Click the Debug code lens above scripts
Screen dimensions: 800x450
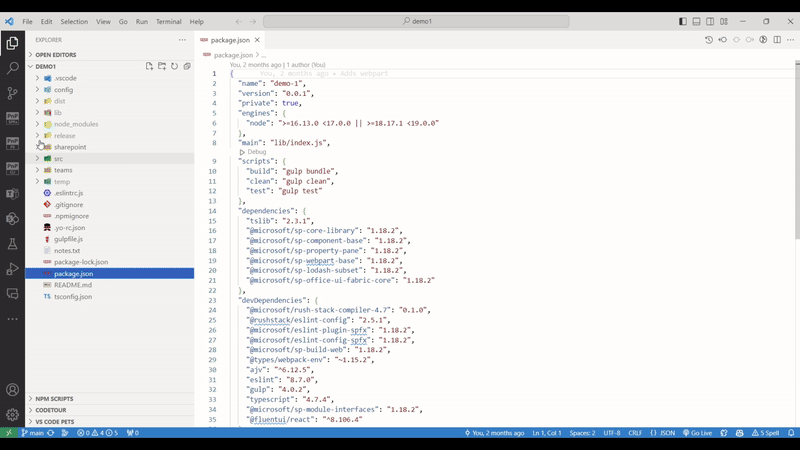pyautogui.click(x=253, y=152)
